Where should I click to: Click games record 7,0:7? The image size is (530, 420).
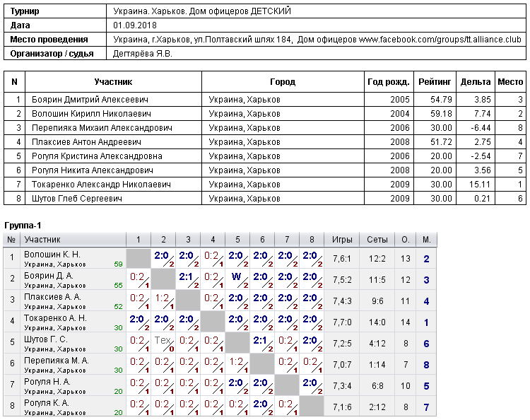pyautogui.click(x=342, y=365)
